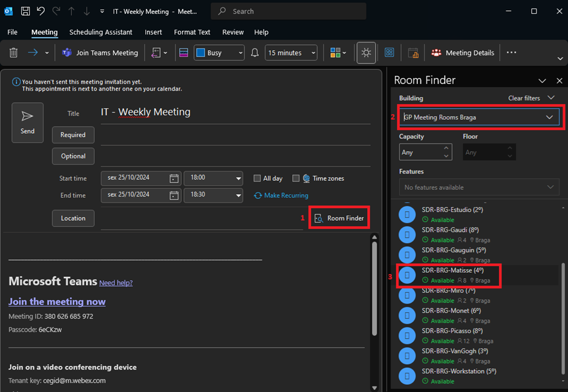The width and height of the screenshot is (568, 392).
Task: Open the Categorize color squares menu
Action: click(338, 53)
